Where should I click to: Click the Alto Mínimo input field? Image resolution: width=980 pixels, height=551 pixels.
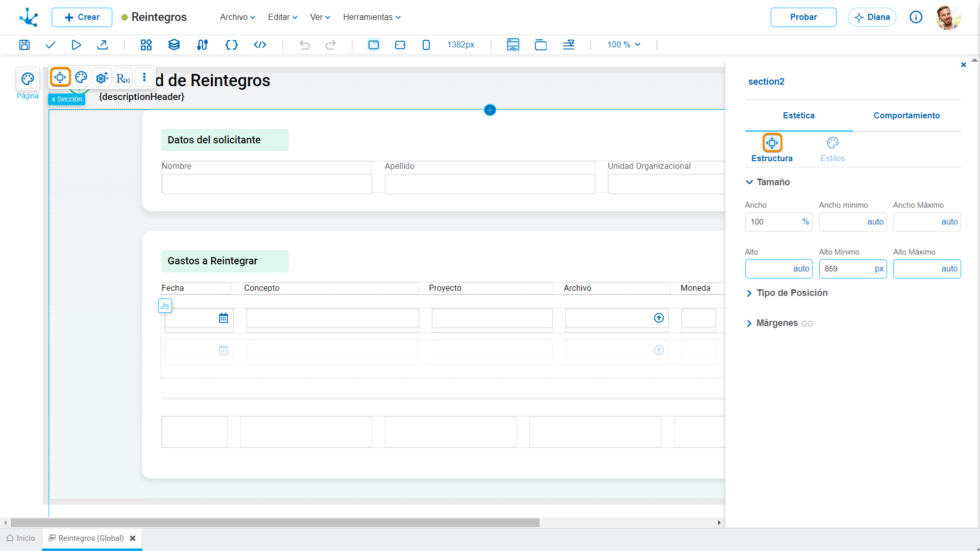pyautogui.click(x=853, y=269)
